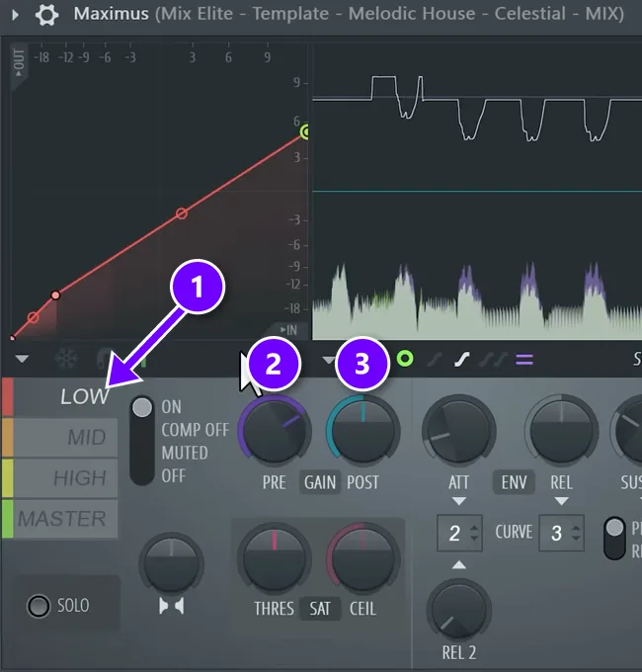Click the OUT axis label tab
Screen dimensions: 642x672
pyautogui.click(x=19, y=63)
